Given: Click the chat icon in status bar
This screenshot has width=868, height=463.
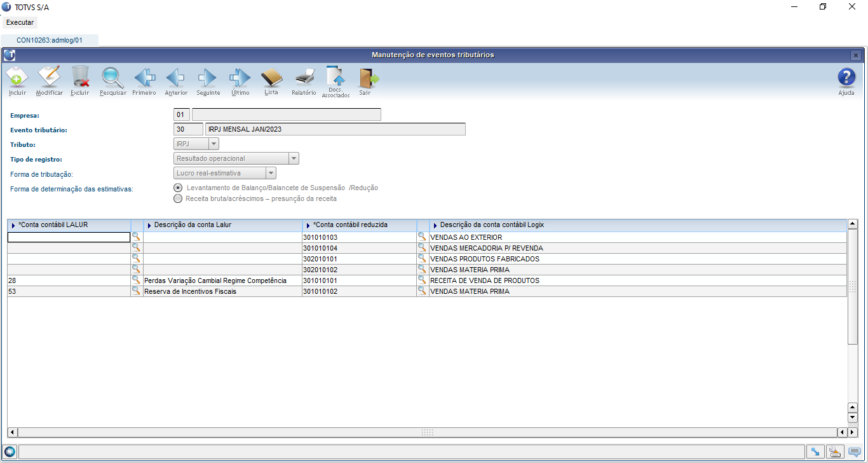Looking at the screenshot, I should pyautogui.click(x=855, y=452).
